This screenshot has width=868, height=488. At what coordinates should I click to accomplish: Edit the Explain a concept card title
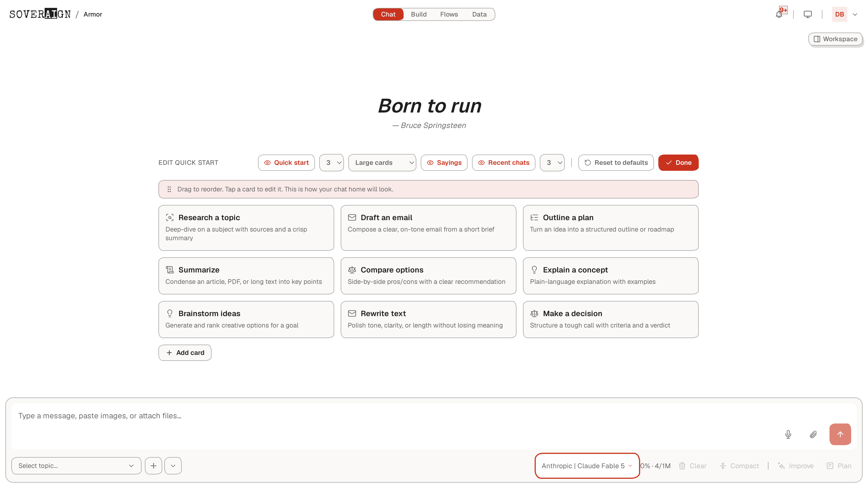[575, 270]
